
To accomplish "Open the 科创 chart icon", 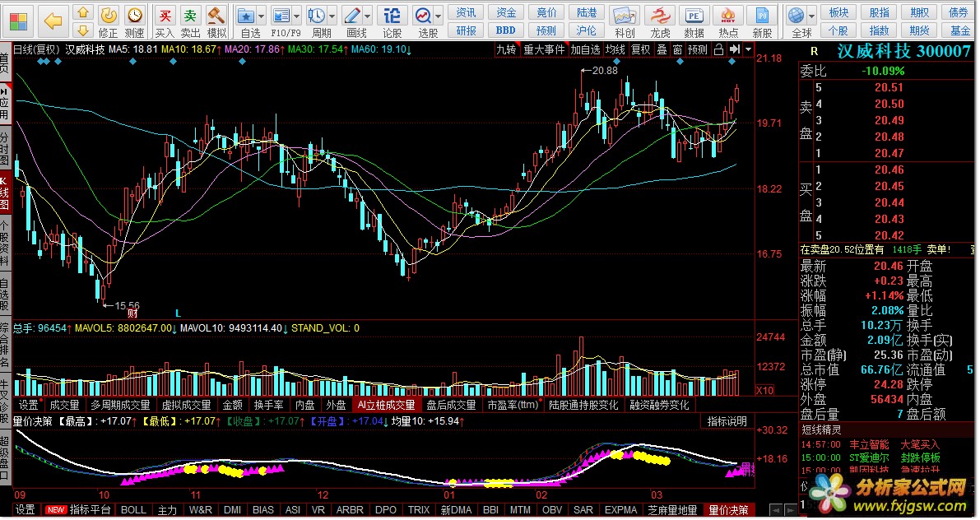I will 625,16.
